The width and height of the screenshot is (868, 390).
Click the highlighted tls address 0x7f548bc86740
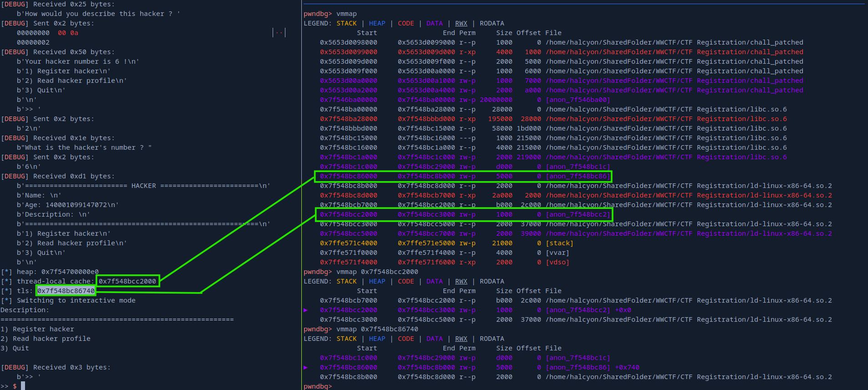coord(66,291)
